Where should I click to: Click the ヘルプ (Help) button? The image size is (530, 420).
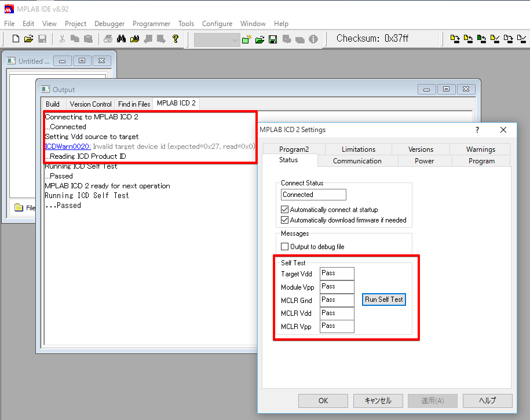(487, 401)
